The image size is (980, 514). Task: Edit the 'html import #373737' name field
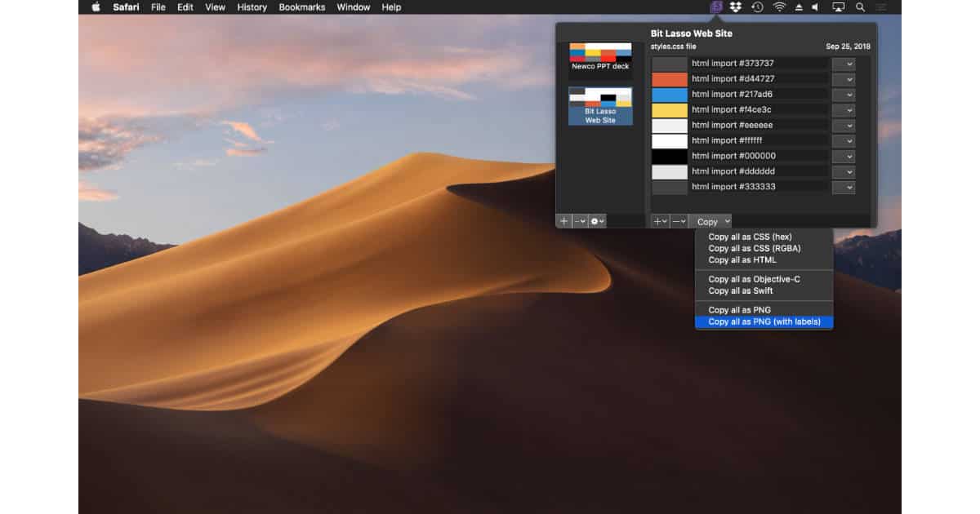click(759, 64)
